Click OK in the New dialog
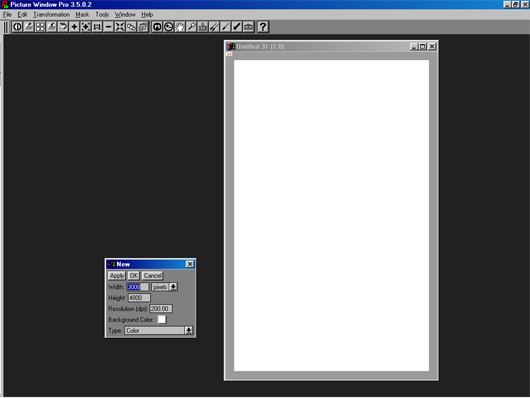Screen dimensions: 530x398 (134, 276)
